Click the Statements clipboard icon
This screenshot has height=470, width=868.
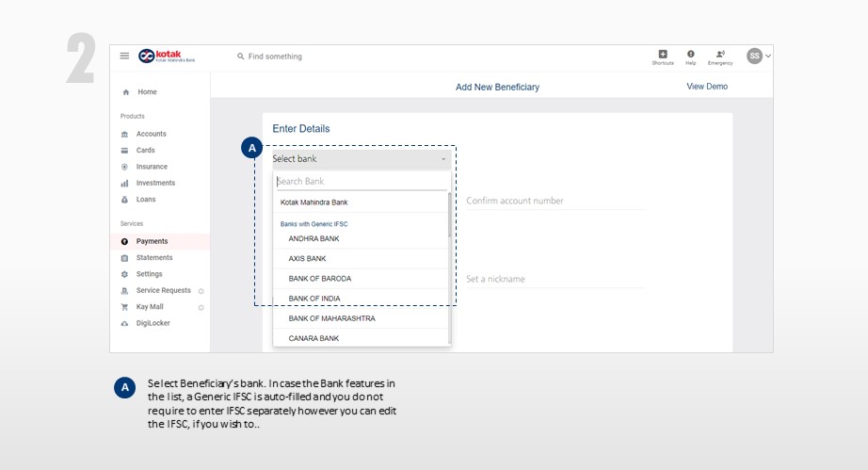pos(124,258)
